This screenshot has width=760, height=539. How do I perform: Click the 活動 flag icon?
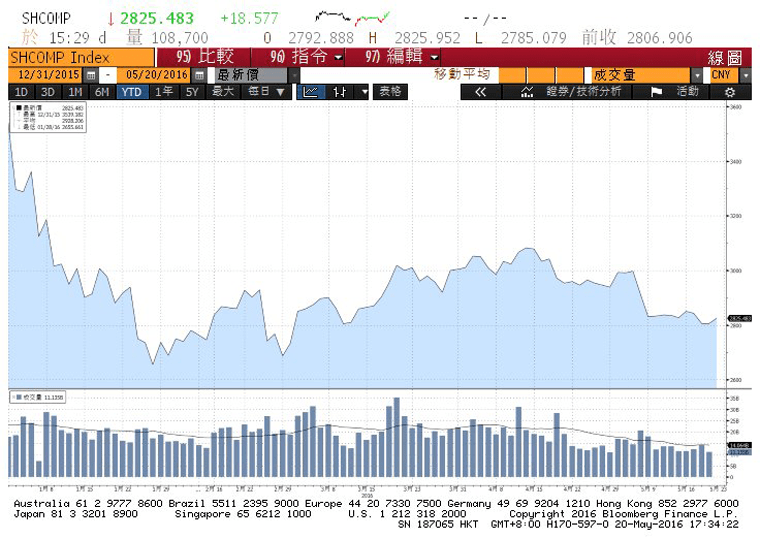point(657,91)
